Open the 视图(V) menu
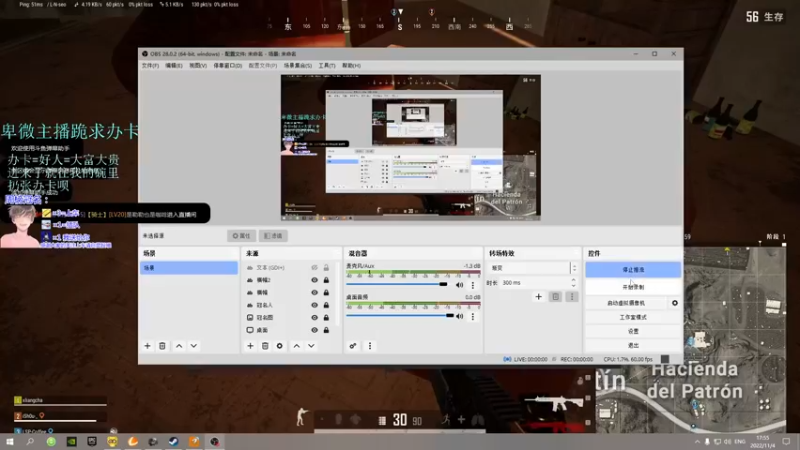Image resolution: width=800 pixels, height=450 pixels. point(198,66)
